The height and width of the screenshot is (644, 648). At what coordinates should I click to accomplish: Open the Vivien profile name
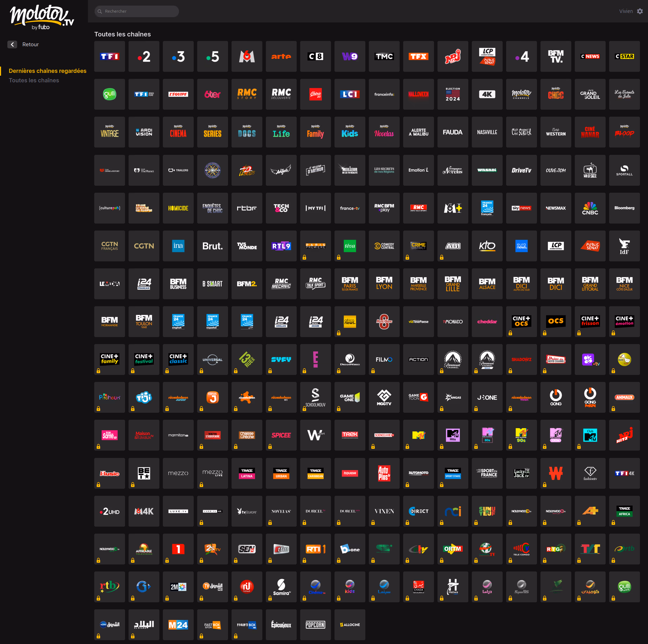[x=626, y=11]
